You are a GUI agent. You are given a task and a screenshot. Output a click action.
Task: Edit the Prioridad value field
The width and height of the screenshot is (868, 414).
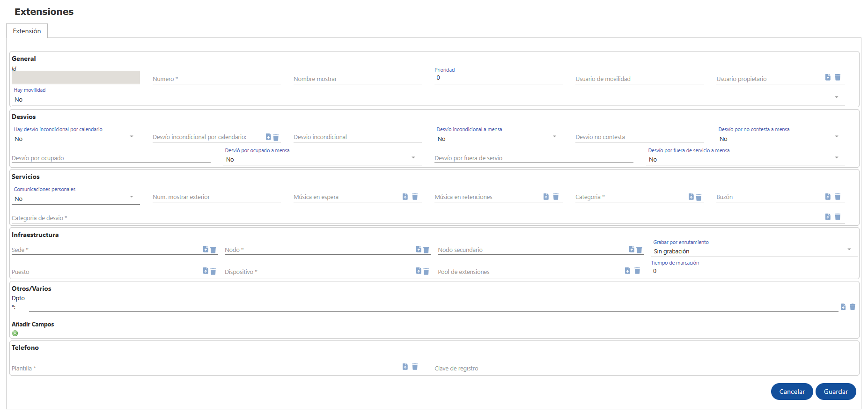(x=499, y=78)
